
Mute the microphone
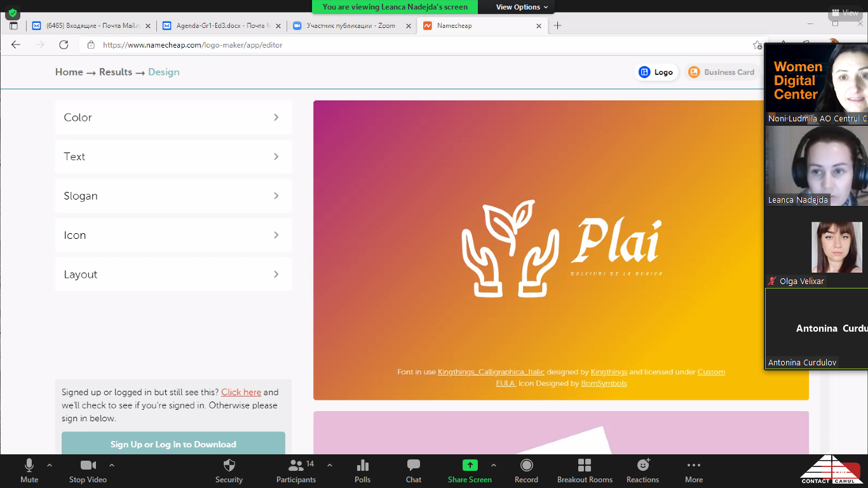coord(29,466)
